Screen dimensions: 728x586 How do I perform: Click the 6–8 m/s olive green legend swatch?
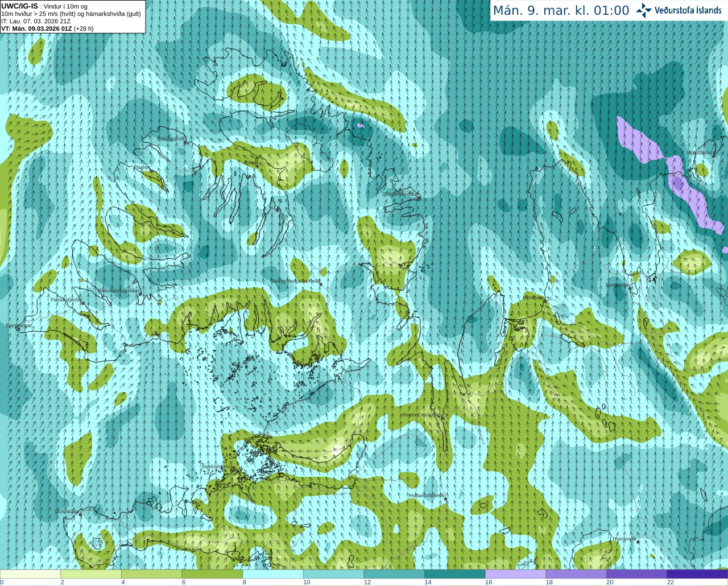tap(213, 574)
